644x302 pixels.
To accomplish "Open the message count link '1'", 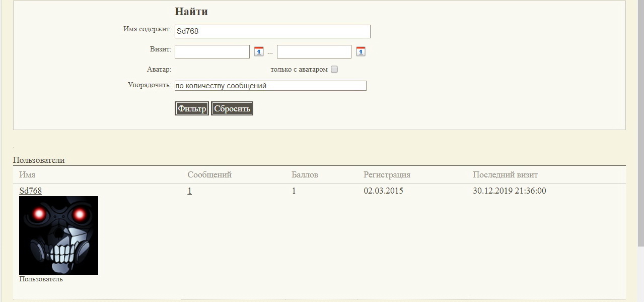I will coord(189,191).
